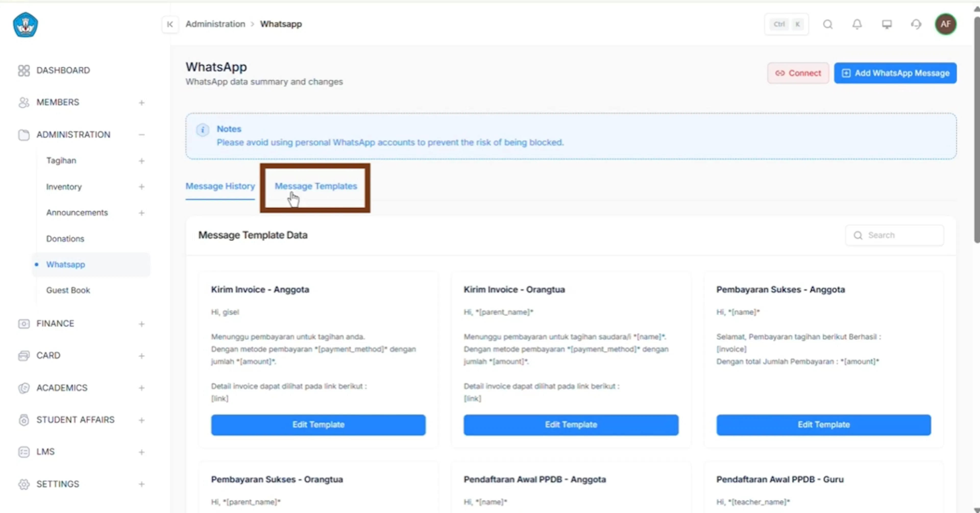This screenshot has width=980, height=513.
Task: Click the monitor display icon in header
Action: click(887, 24)
